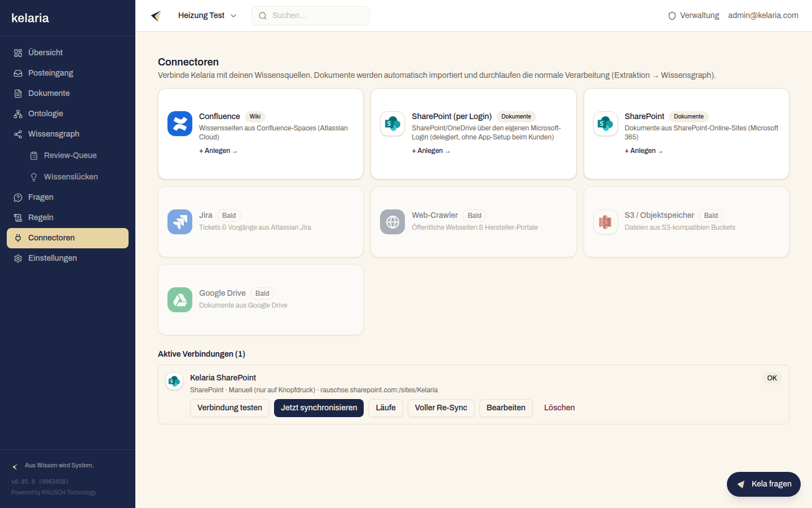
Task: Click the Web-Crawler globe icon
Action: coord(392,222)
